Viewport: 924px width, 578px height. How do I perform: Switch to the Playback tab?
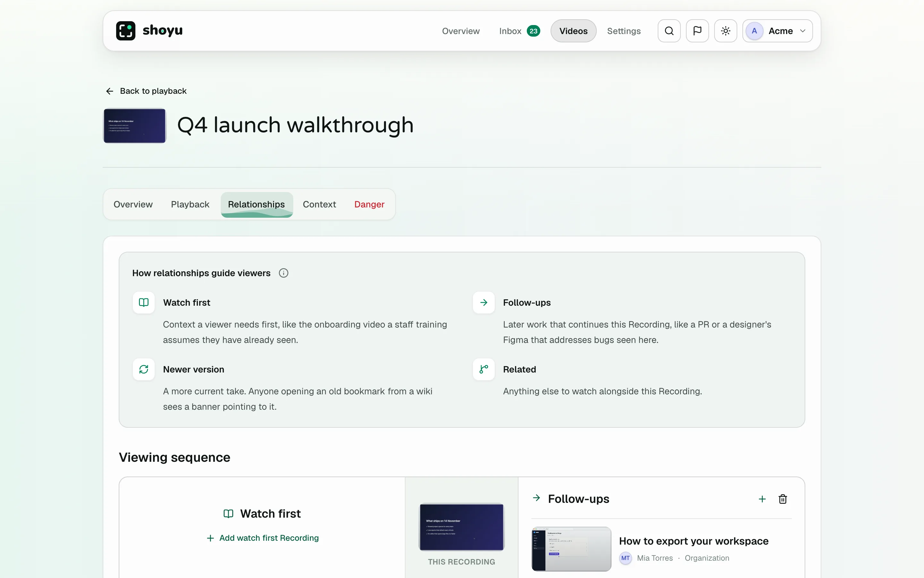tap(190, 204)
